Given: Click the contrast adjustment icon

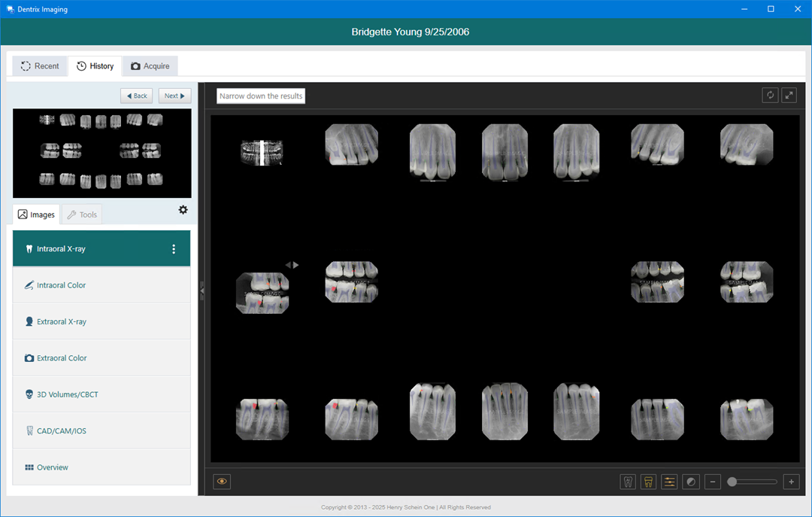Looking at the screenshot, I should pos(691,482).
